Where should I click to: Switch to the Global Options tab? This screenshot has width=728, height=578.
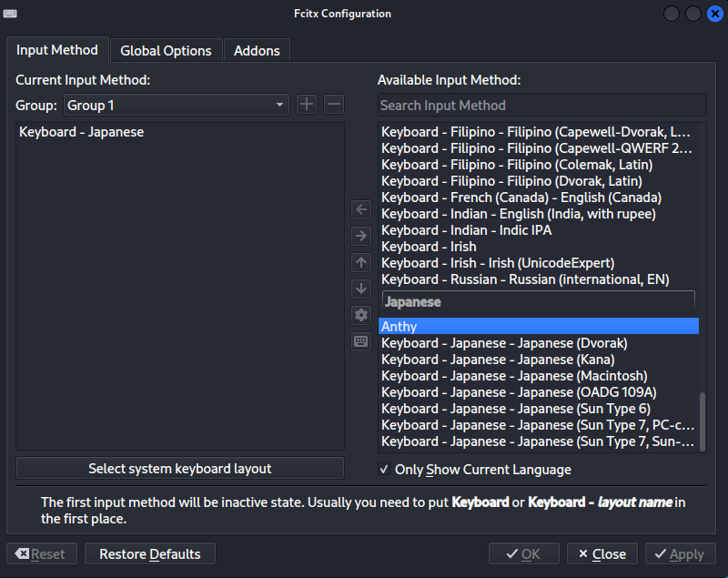click(x=166, y=51)
